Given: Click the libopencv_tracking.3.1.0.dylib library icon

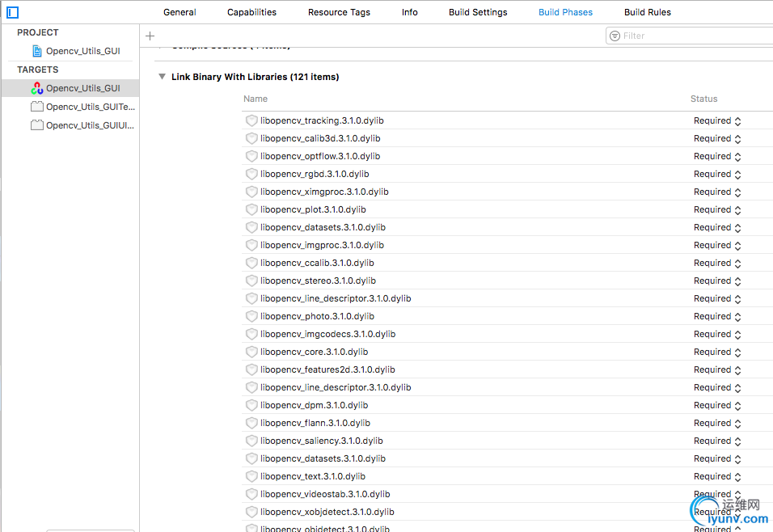Looking at the screenshot, I should pyautogui.click(x=251, y=120).
